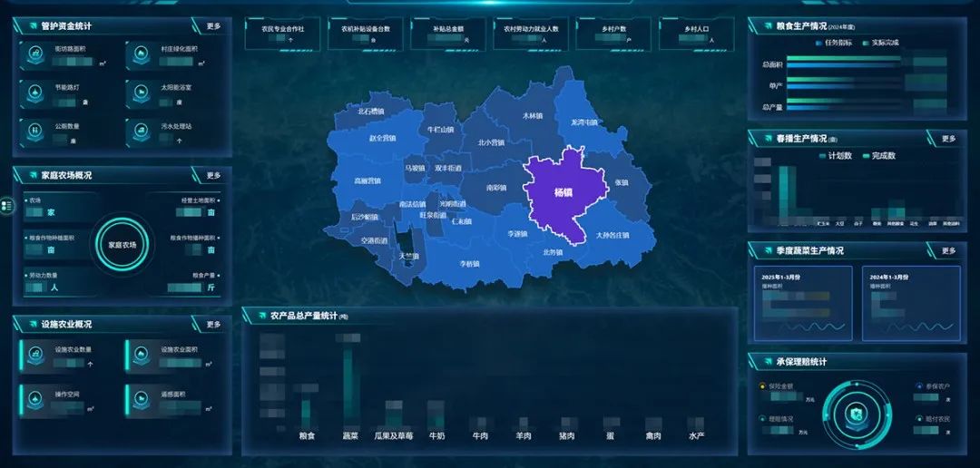The image size is (980, 468).
Task: Click the 公厕数量 icon
Action: [x=34, y=132]
